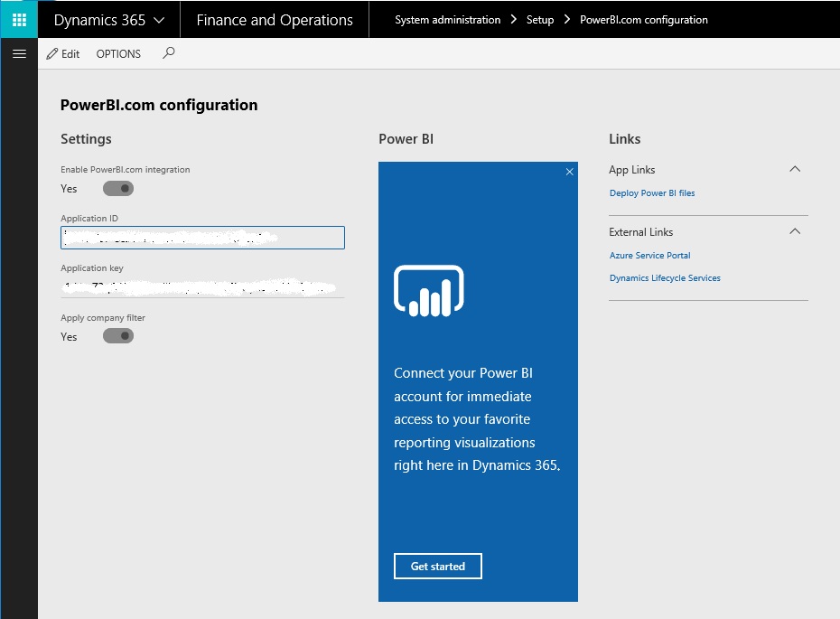Viewport: 840px width, 619px height.
Task: Expand the hamburger navigation menu
Action: point(19,54)
